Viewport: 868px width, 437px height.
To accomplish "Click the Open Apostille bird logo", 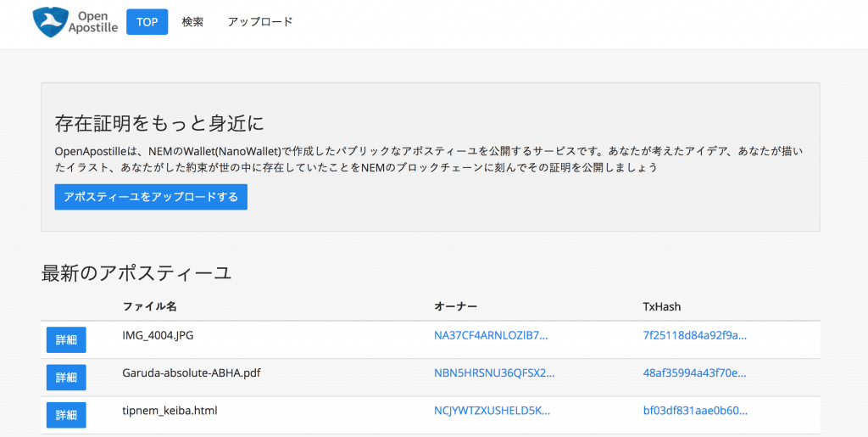I will [50, 23].
